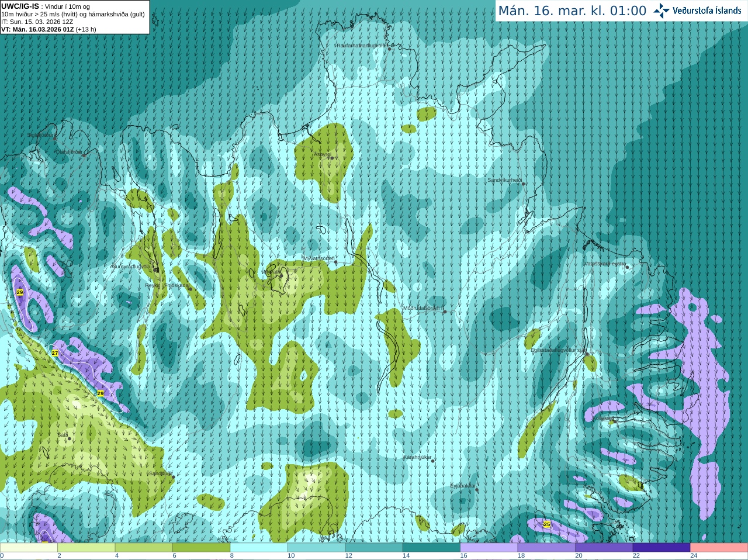Viewport: 748px width, 560px height.
Task: Select the 'VT: Mán. 16.03.2026 01Z (+13 h)' line
Action: coord(49,29)
